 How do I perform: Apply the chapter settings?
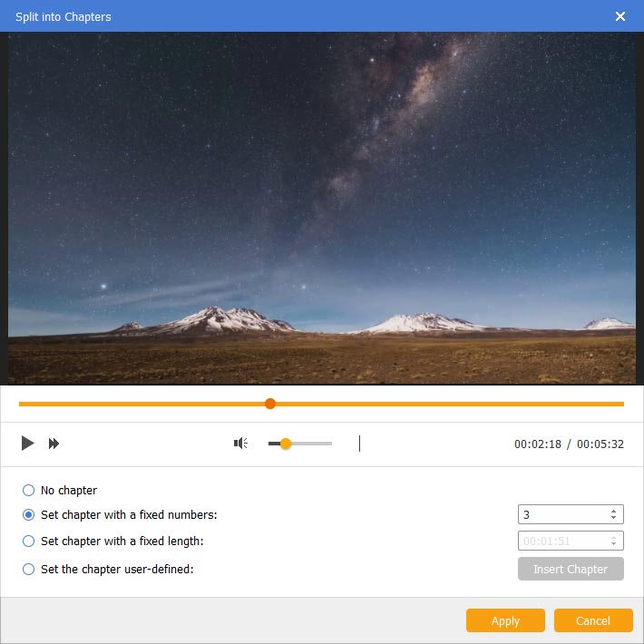click(x=505, y=620)
